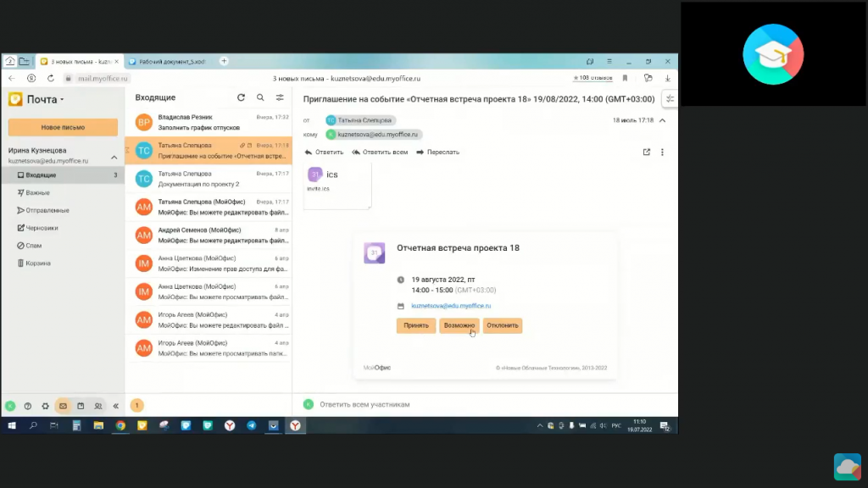Switch to 3 новых письма browser tab
This screenshot has height=488, width=868.
point(80,61)
